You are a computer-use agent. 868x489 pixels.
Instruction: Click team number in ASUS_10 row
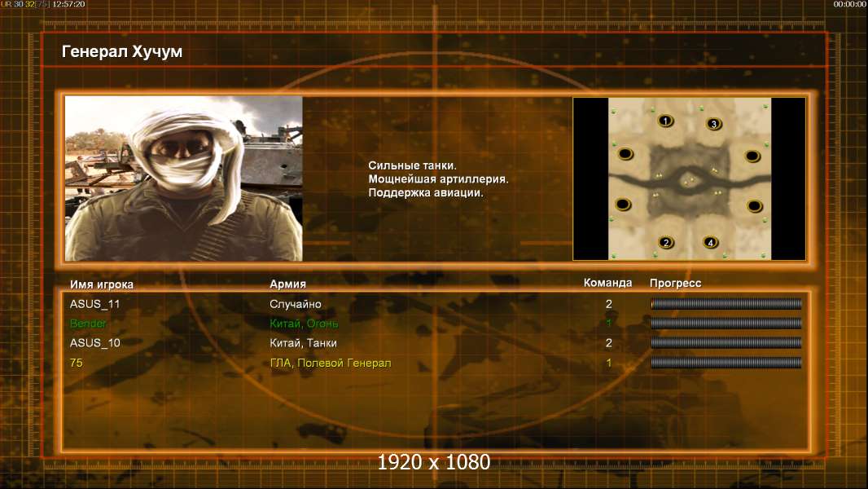click(x=609, y=343)
